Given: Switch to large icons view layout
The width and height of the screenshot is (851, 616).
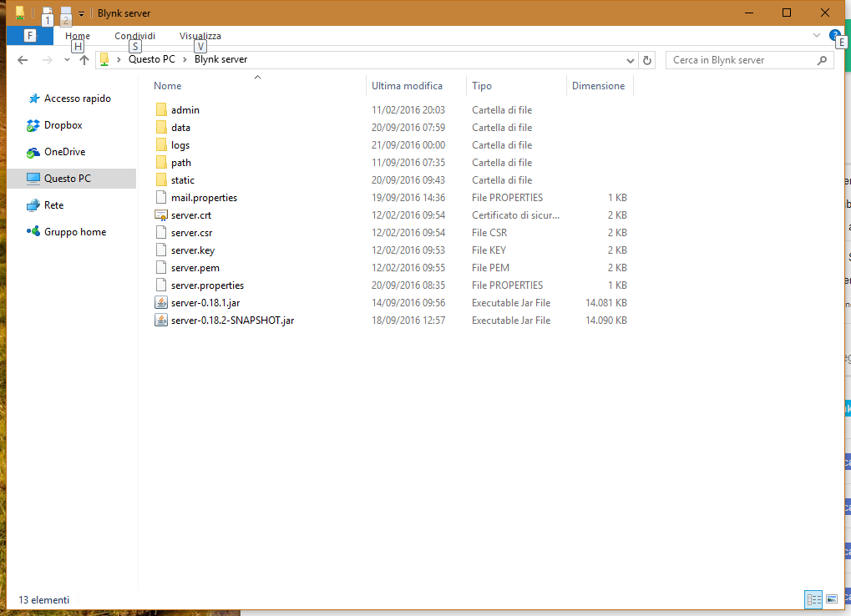Looking at the screenshot, I should 832,599.
